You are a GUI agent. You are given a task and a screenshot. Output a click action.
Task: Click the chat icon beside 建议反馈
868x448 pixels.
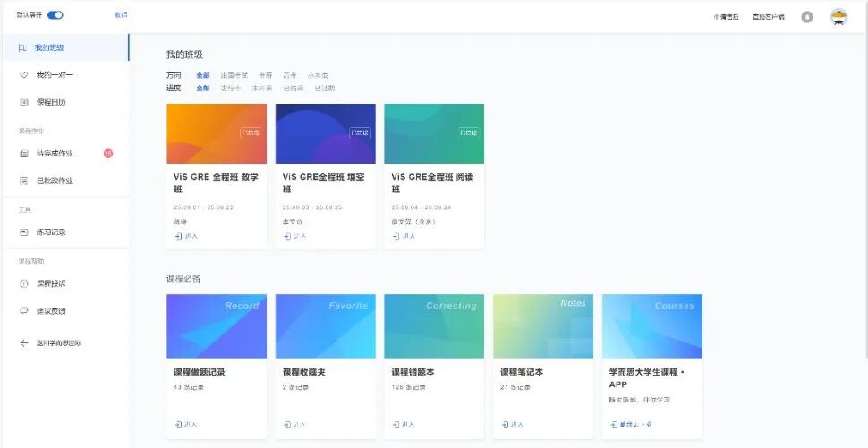tap(24, 311)
